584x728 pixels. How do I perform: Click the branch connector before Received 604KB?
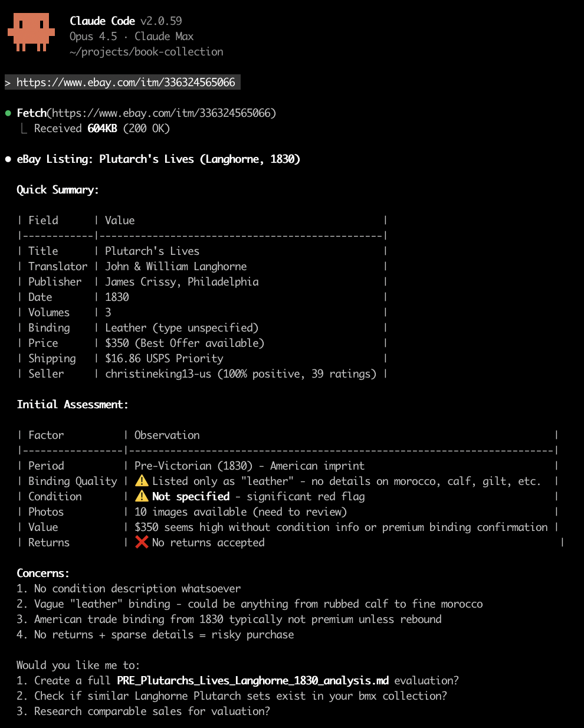24,129
